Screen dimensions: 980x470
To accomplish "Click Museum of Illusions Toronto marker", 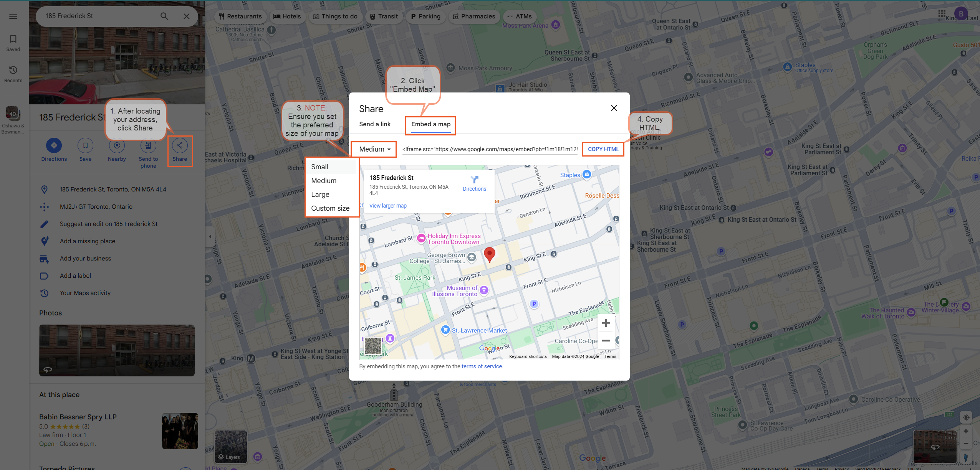I will click(x=484, y=290).
